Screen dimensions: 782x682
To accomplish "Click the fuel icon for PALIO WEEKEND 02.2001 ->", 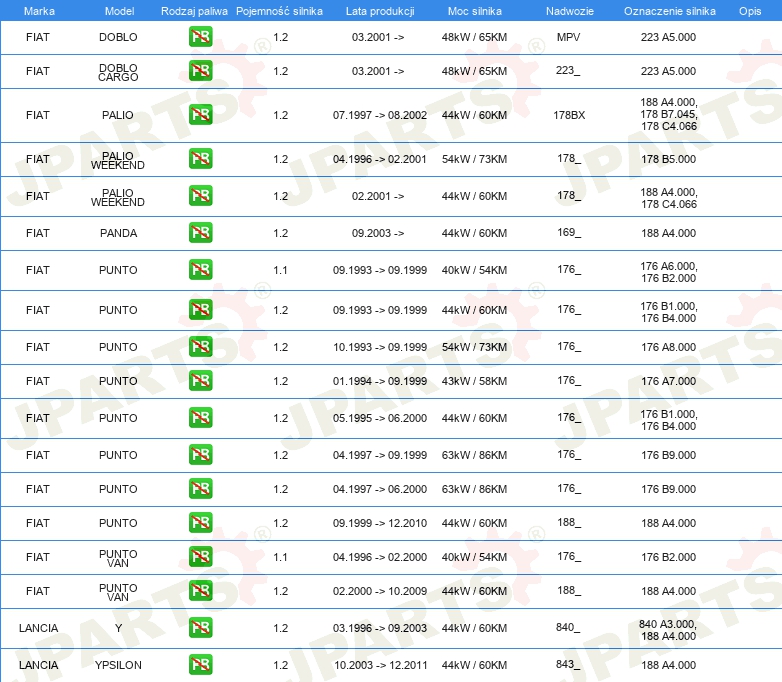I will tap(200, 196).
